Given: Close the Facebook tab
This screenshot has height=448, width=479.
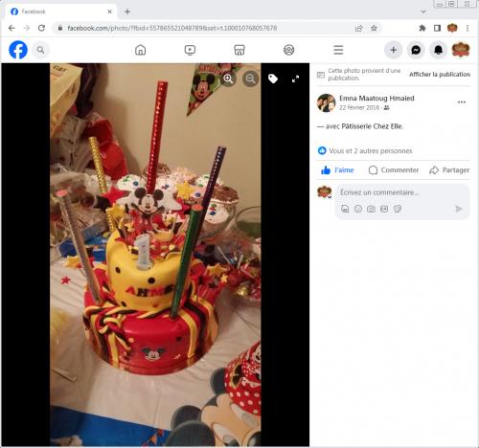Looking at the screenshot, I should (x=109, y=11).
